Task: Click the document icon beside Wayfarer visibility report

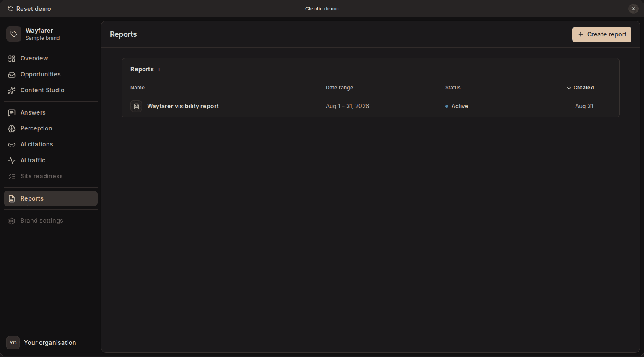Action: click(136, 106)
